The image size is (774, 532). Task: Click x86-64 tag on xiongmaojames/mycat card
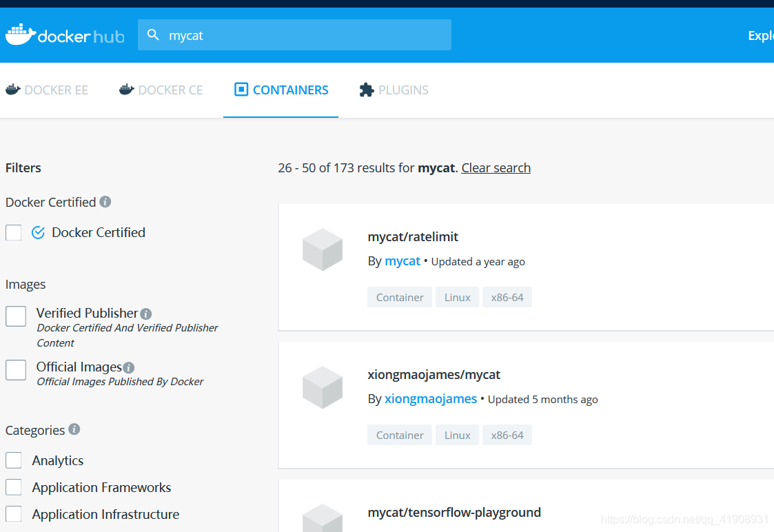(x=507, y=435)
